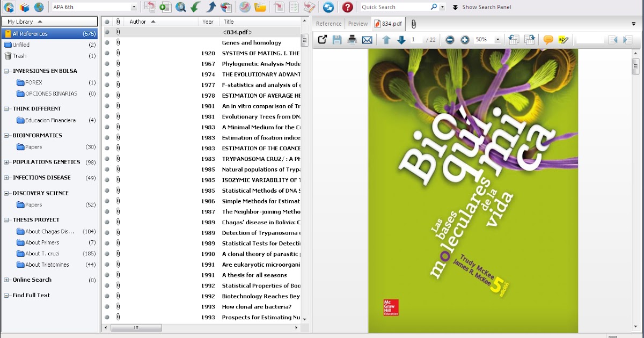Open Quick Search options dropdown arrow
The width and height of the screenshot is (644, 338).
pyautogui.click(x=442, y=7)
